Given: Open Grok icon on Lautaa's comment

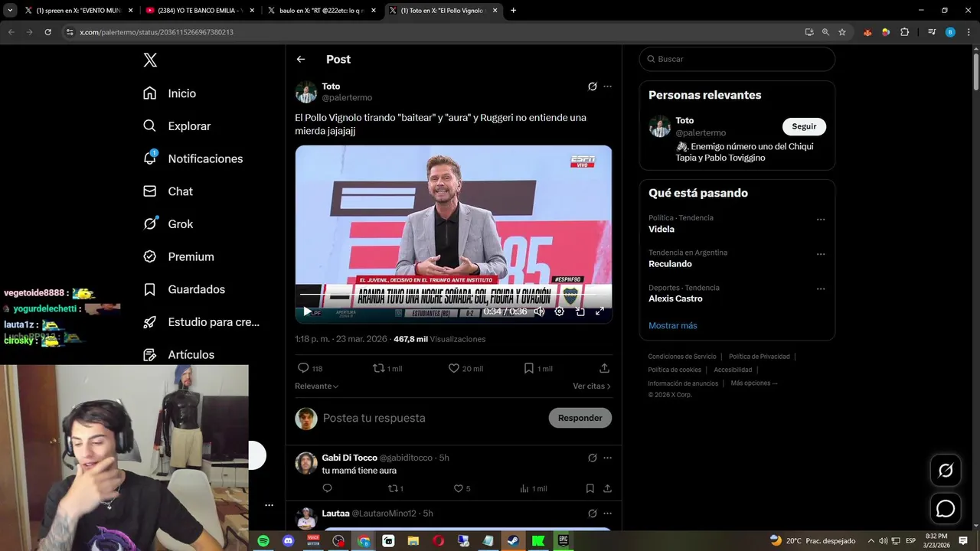Looking at the screenshot, I should coord(592,514).
